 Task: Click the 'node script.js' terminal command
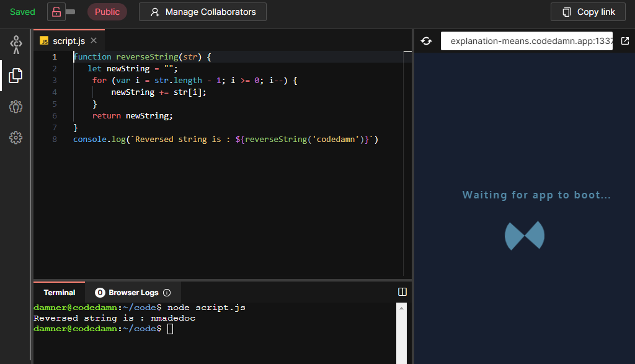[206, 308]
